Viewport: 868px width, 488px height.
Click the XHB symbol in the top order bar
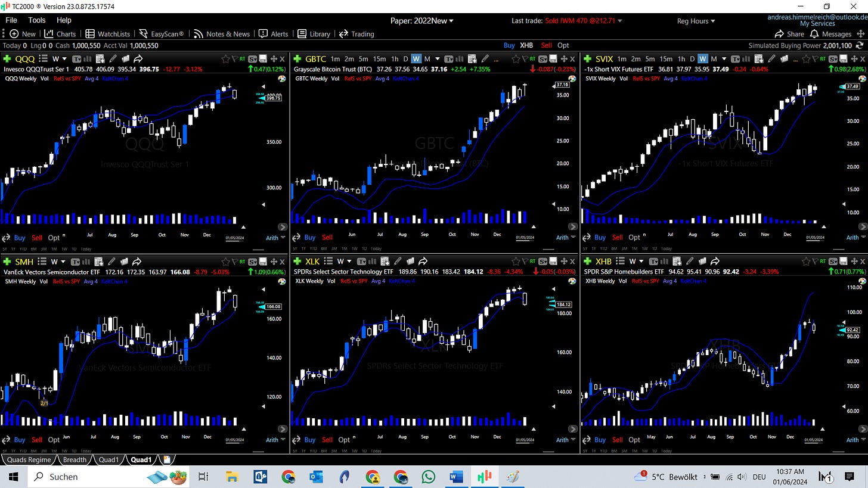click(x=526, y=45)
